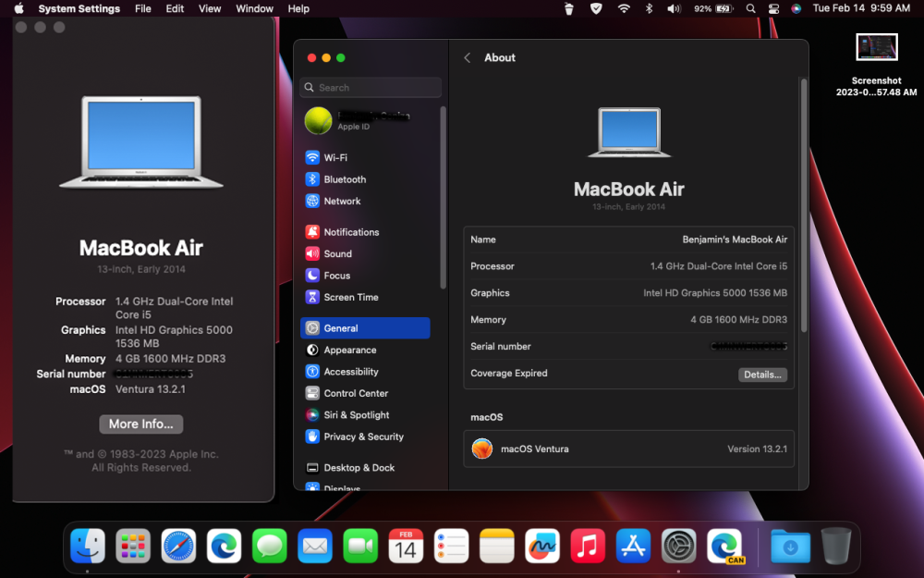The height and width of the screenshot is (578, 924).
Task: Go back using the About back chevron
Action: pyautogui.click(x=468, y=57)
